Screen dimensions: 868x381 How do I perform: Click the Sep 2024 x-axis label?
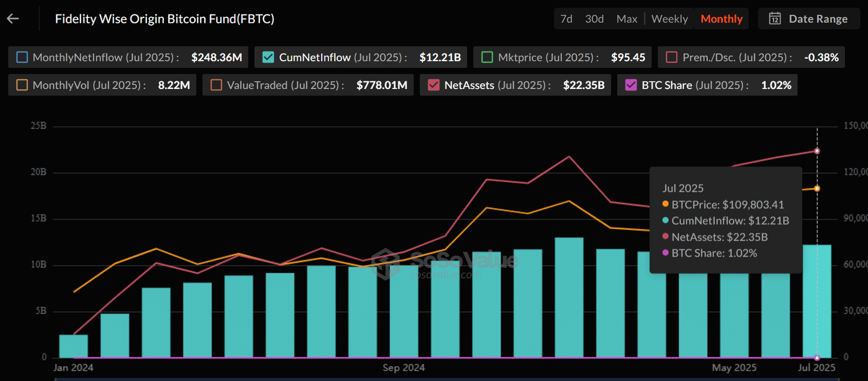click(404, 367)
